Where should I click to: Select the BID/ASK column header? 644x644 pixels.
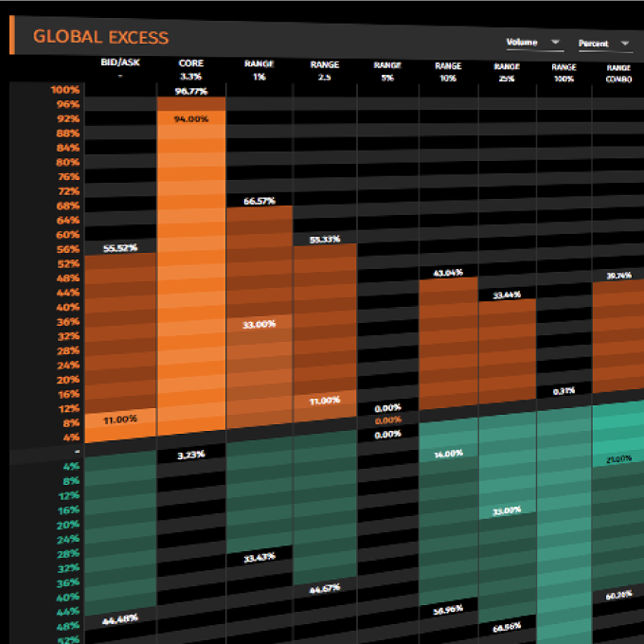120,68
